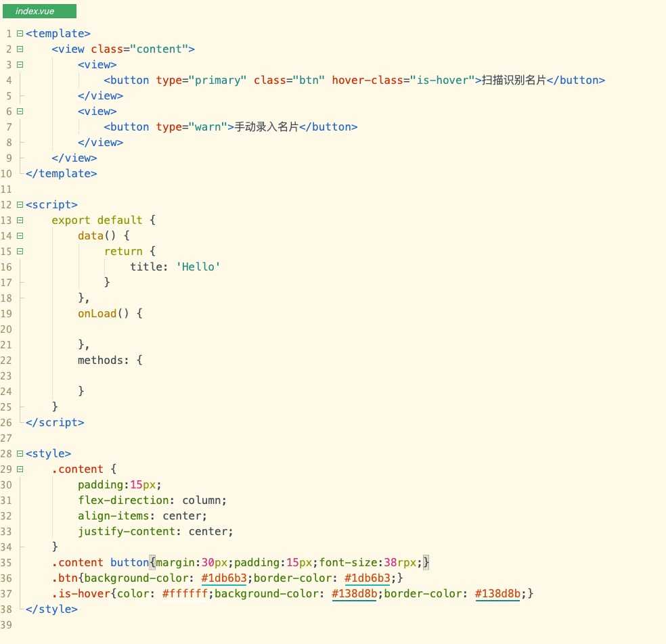Click the 扫描识别名片 button text

tap(514, 80)
